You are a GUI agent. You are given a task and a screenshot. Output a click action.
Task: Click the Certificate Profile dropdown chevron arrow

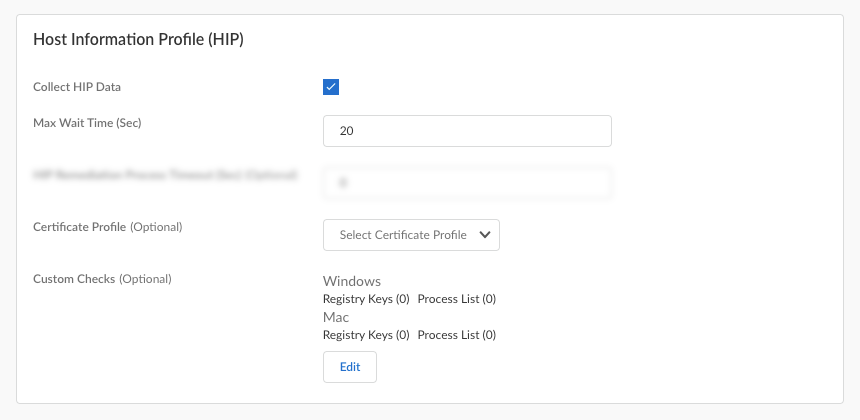485,235
